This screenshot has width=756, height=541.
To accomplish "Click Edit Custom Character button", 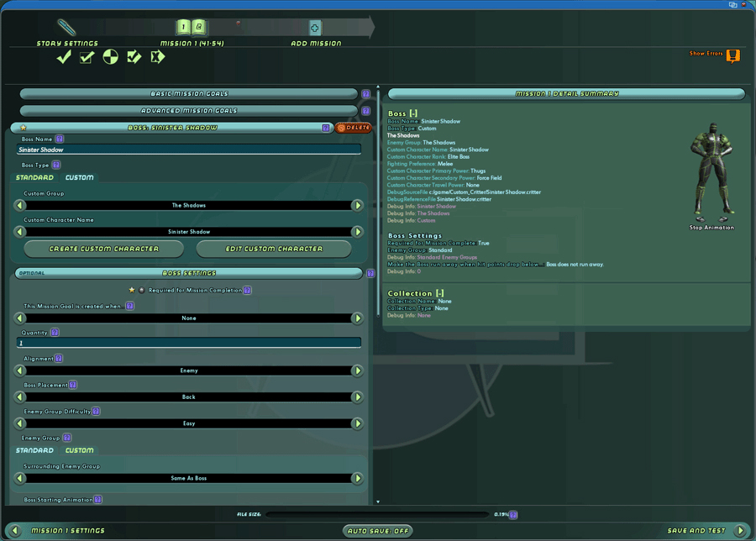I will click(274, 249).
